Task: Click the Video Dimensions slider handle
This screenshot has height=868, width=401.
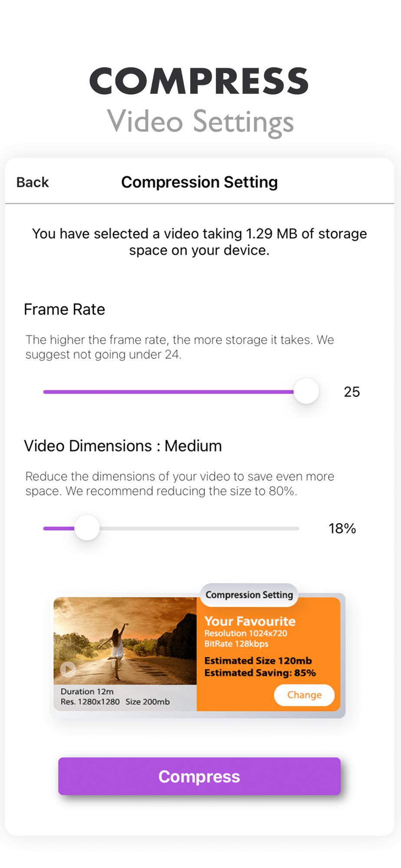Action: point(87,528)
